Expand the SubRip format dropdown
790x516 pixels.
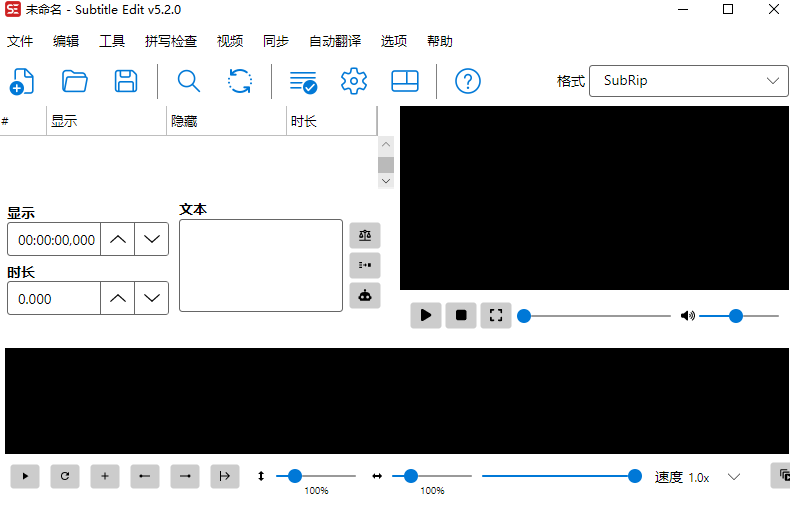coord(689,81)
